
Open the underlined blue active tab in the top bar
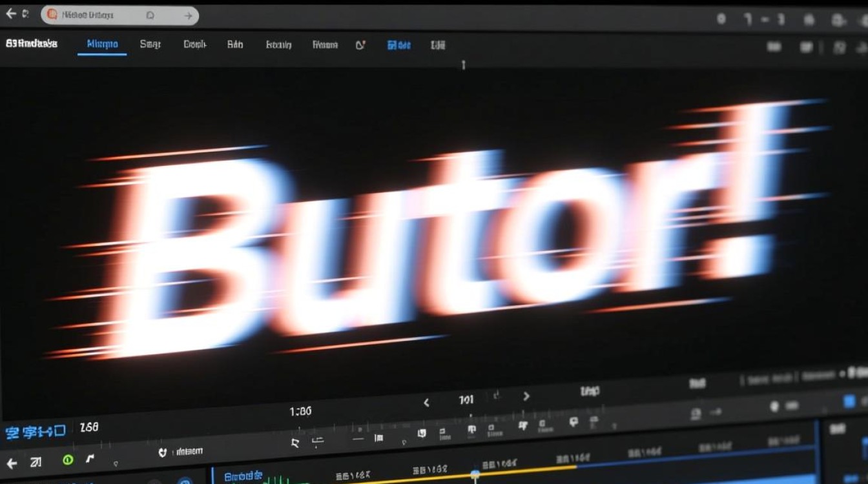102,45
